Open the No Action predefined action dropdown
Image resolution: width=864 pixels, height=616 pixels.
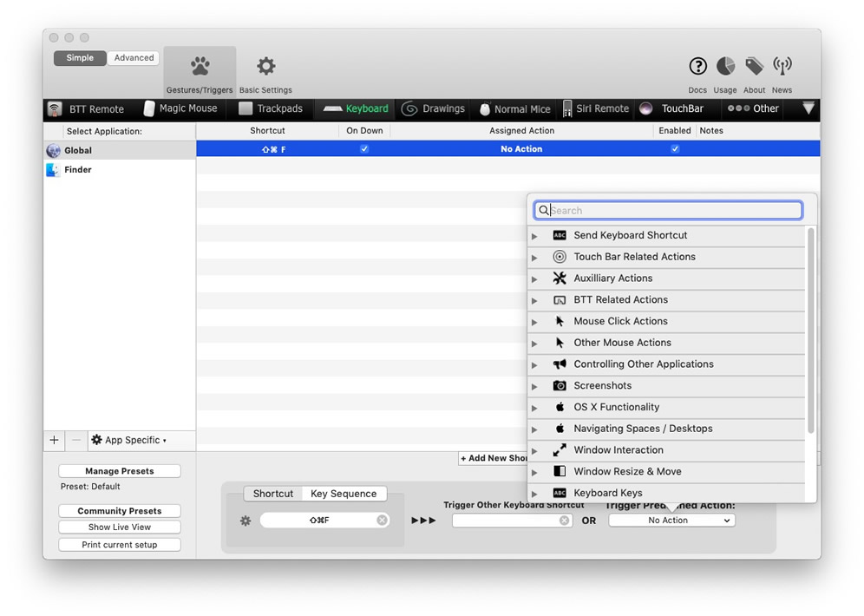point(671,520)
